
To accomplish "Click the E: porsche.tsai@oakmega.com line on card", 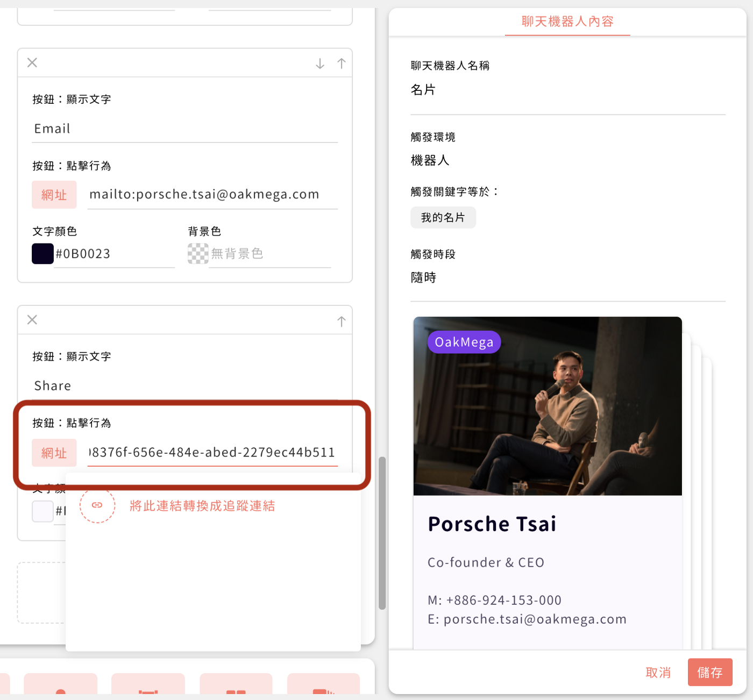I will click(527, 619).
